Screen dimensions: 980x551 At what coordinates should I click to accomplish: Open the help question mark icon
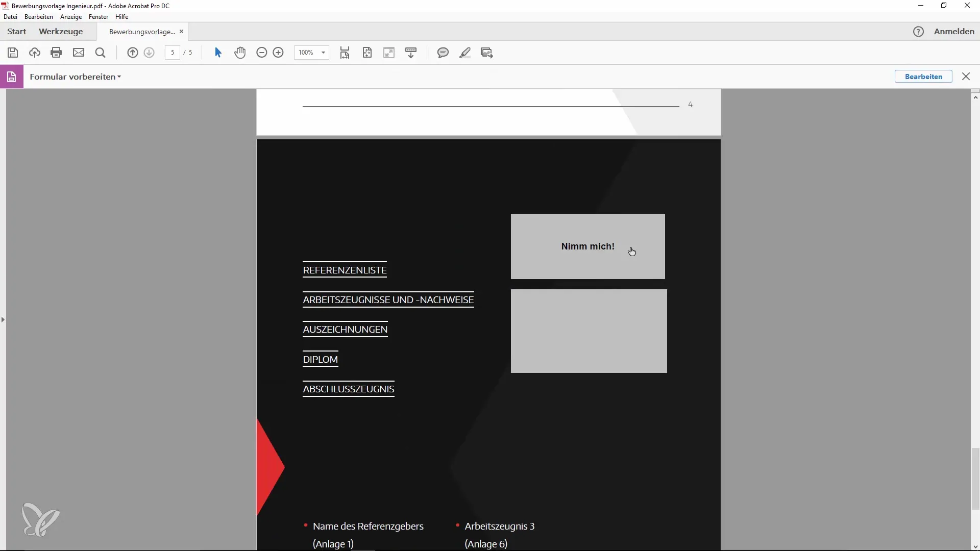[x=919, y=32]
